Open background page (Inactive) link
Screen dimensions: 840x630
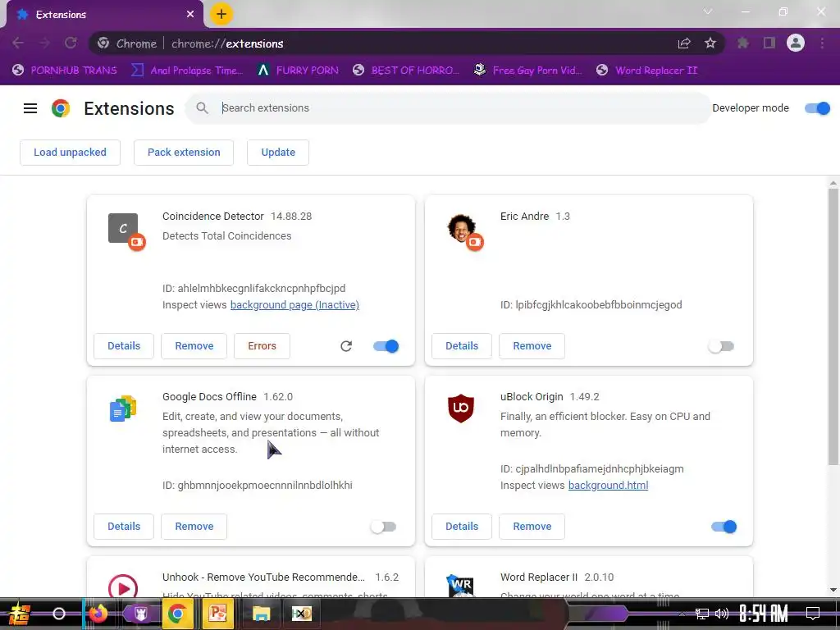(294, 305)
